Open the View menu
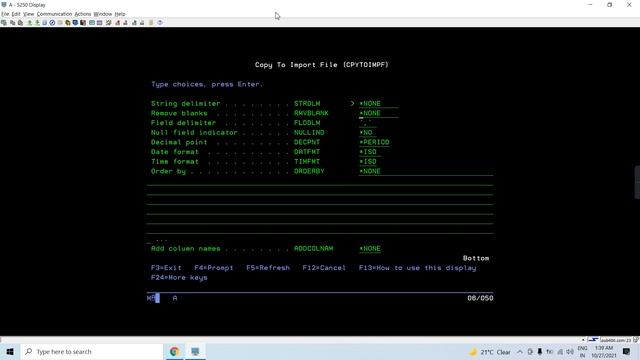Screen dimensions: 640x360 (x=29, y=14)
